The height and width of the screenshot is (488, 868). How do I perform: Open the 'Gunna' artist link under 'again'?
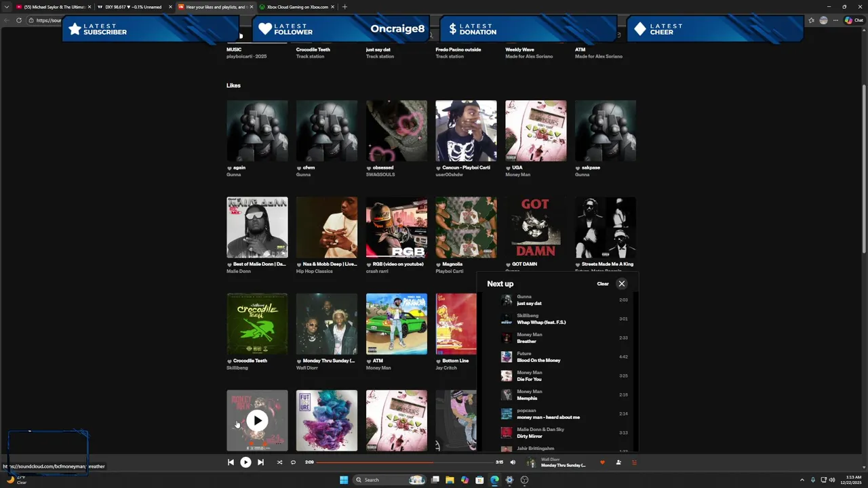tap(233, 174)
